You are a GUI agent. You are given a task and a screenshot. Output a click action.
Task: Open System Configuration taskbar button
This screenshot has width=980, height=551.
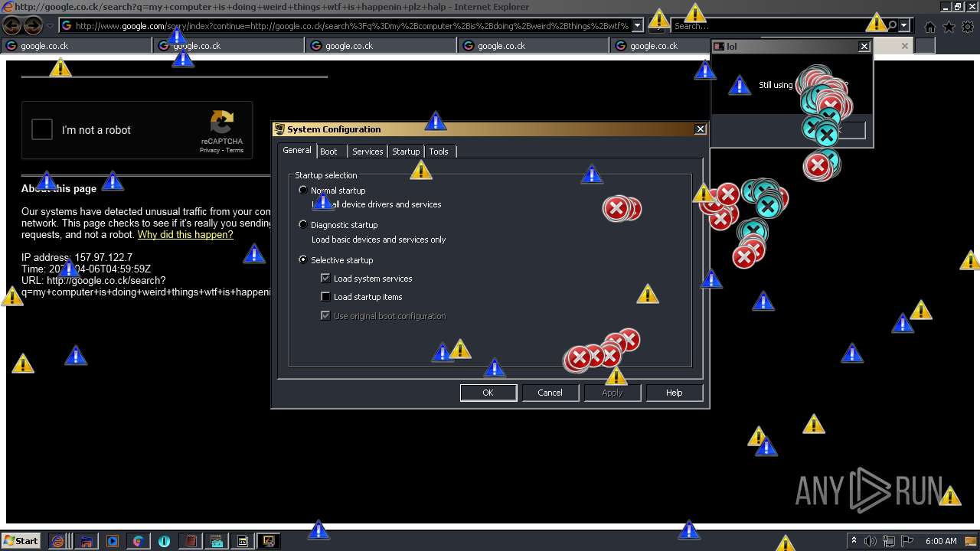point(269,541)
